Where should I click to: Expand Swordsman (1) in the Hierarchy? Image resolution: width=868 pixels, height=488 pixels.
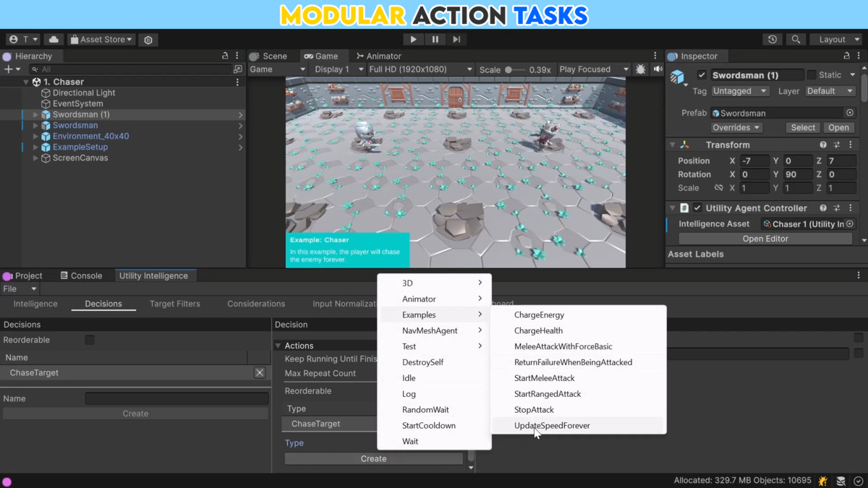click(x=35, y=115)
